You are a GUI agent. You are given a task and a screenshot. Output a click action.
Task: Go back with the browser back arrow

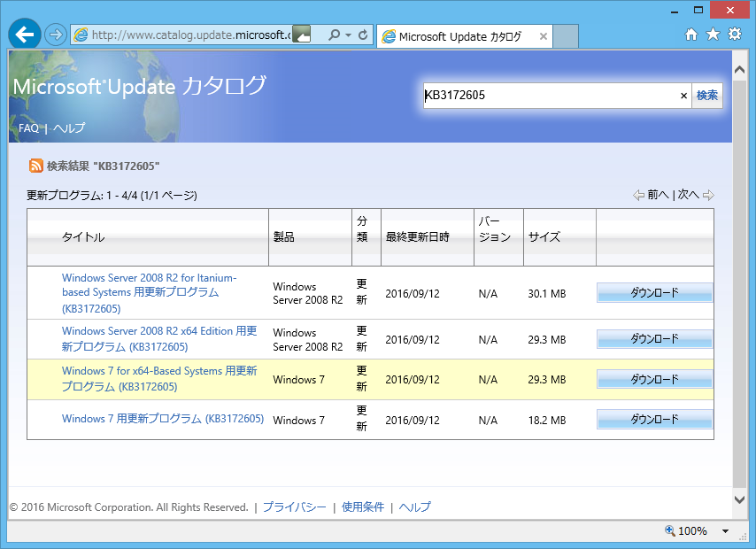[24, 35]
